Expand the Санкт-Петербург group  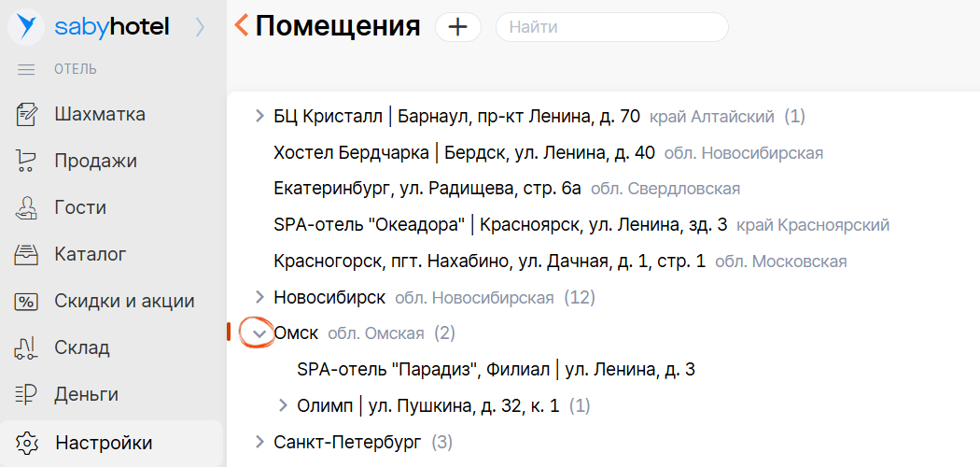tap(259, 441)
